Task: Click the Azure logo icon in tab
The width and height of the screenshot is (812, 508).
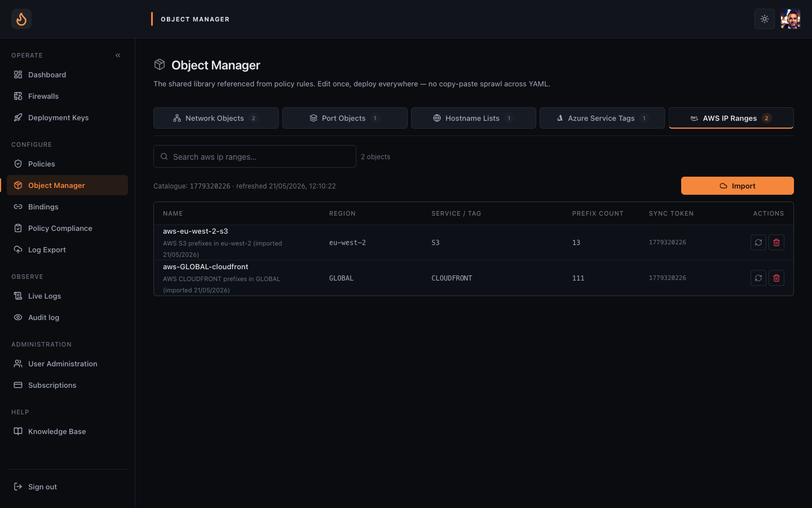Action: click(560, 118)
